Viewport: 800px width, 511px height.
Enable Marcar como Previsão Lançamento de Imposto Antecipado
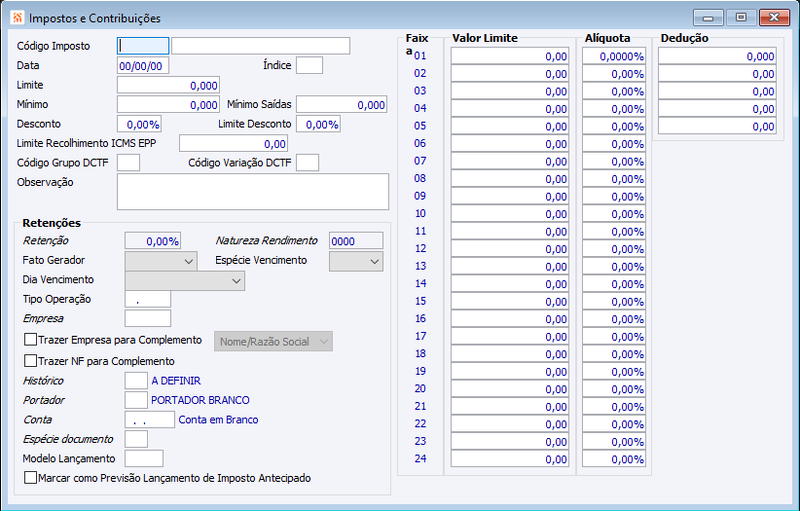(x=31, y=478)
